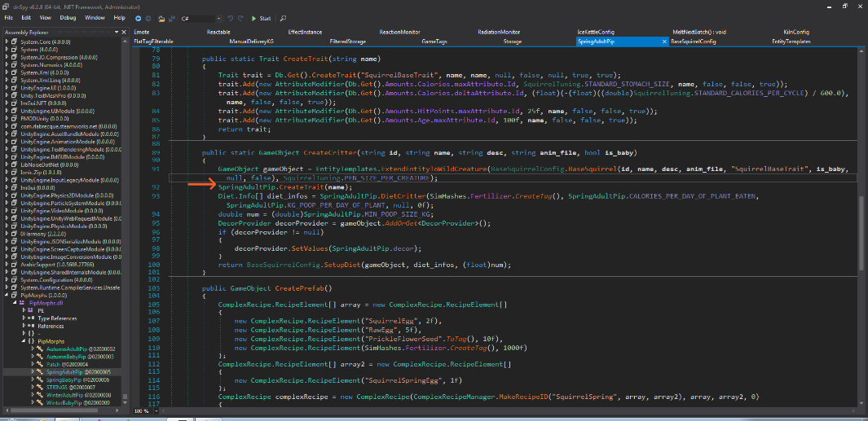Open the Debug menu
This screenshot has width=868, height=421.
(68, 17)
